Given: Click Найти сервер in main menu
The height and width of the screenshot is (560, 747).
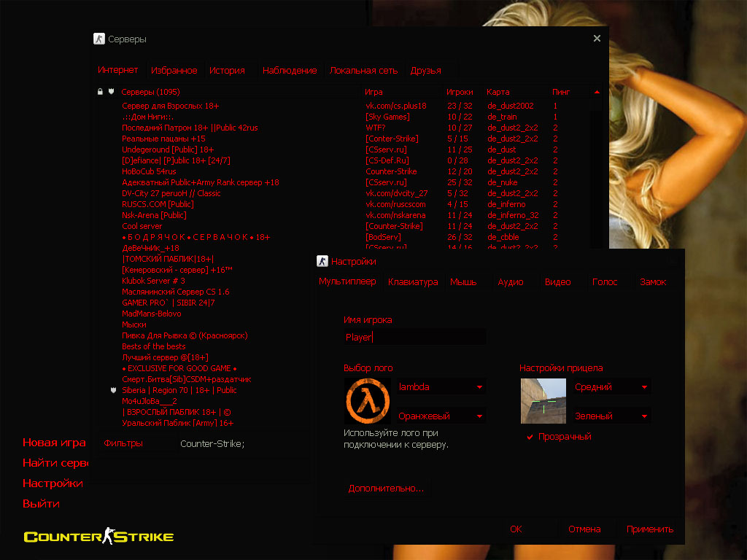Looking at the screenshot, I should 55,462.
